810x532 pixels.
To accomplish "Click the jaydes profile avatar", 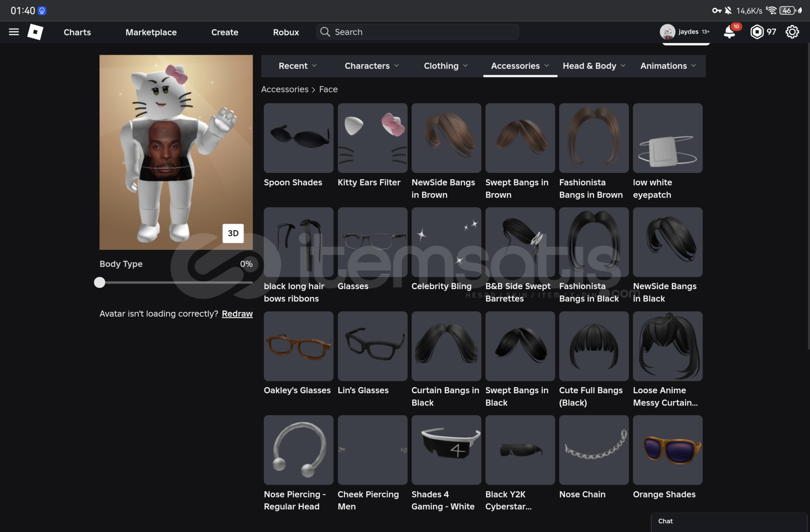I will 668,32.
